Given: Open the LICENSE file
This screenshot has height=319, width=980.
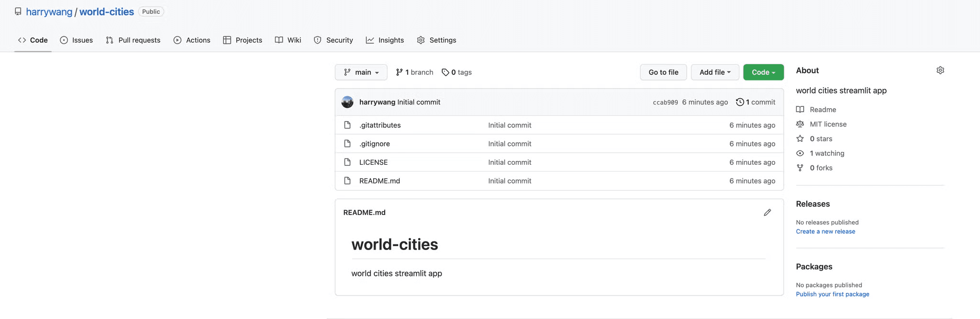Looking at the screenshot, I should [373, 162].
